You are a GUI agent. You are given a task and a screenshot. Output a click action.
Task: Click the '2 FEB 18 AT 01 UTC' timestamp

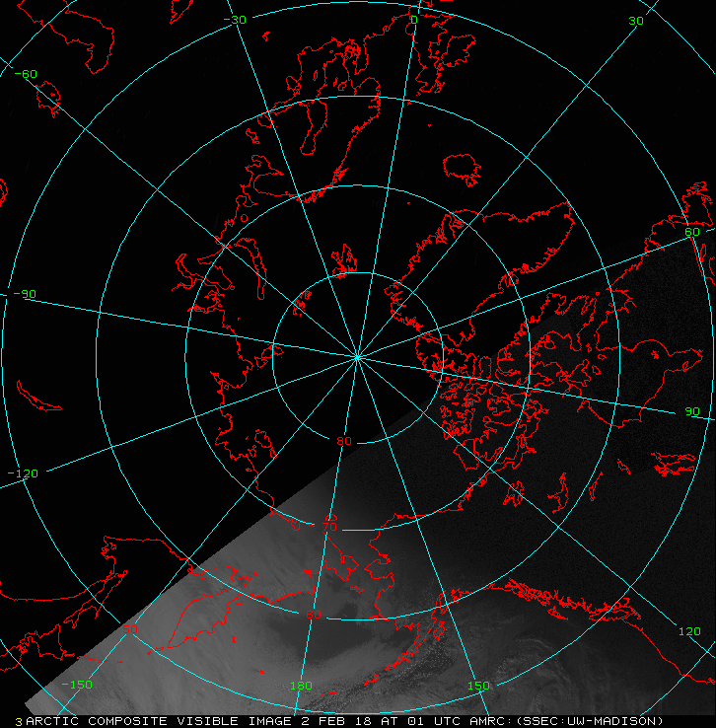click(x=379, y=721)
